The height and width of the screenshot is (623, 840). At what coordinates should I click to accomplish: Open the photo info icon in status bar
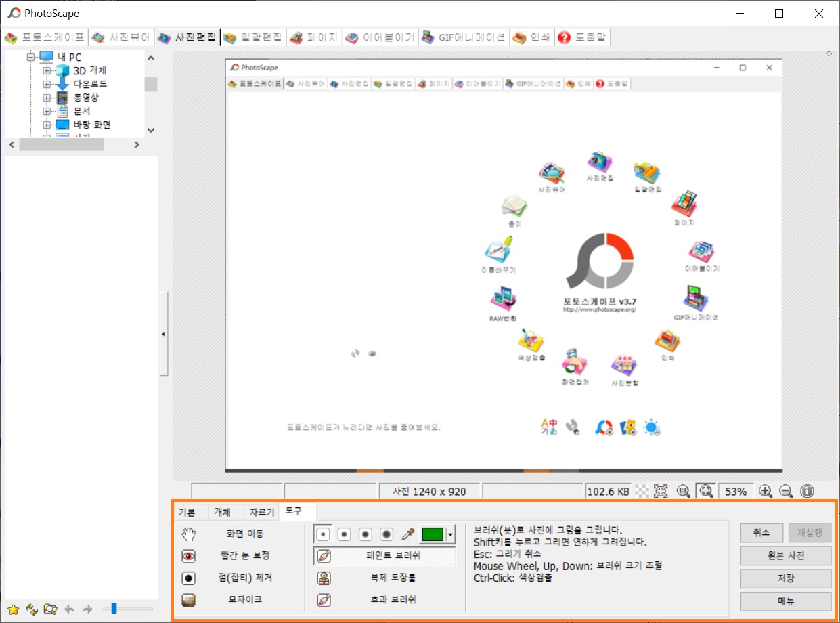click(807, 491)
